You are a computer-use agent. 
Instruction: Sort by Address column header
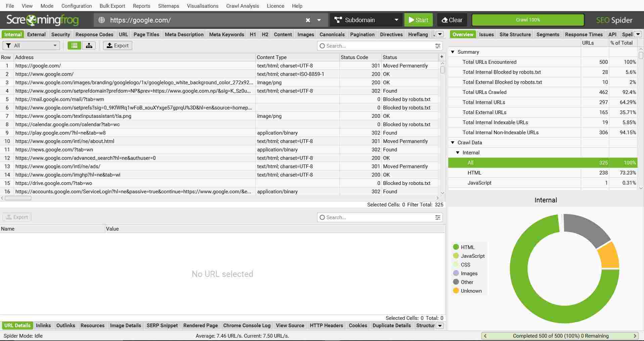[x=134, y=57]
